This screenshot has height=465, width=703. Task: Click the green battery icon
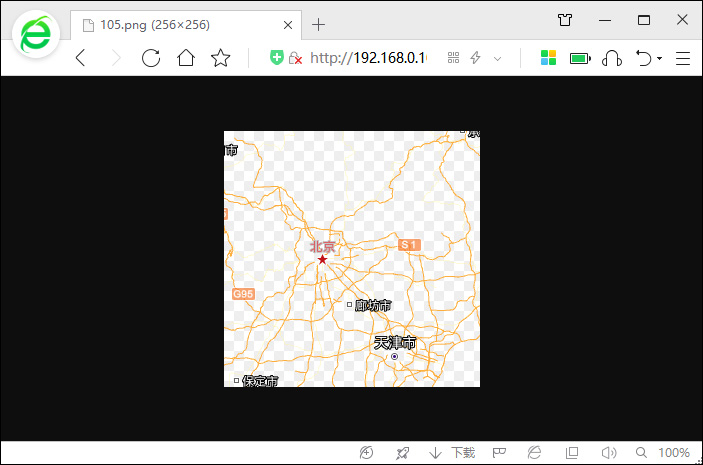pyautogui.click(x=580, y=58)
